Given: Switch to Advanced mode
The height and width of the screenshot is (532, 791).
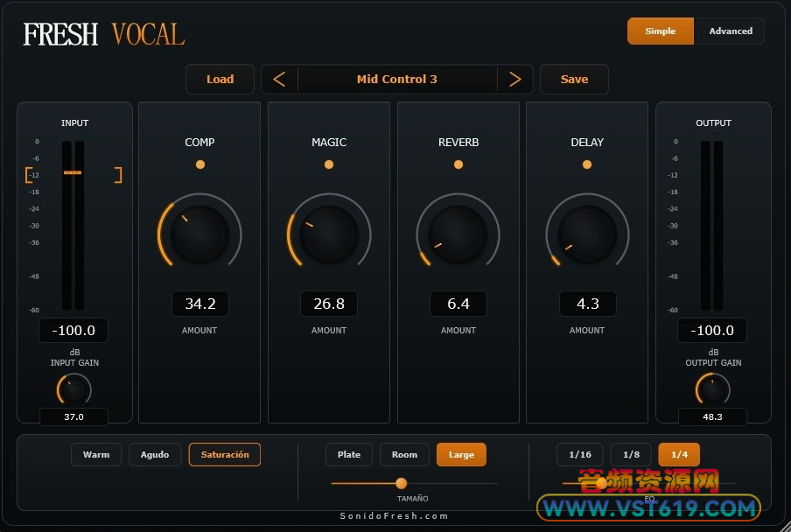Looking at the screenshot, I should pyautogui.click(x=731, y=31).
